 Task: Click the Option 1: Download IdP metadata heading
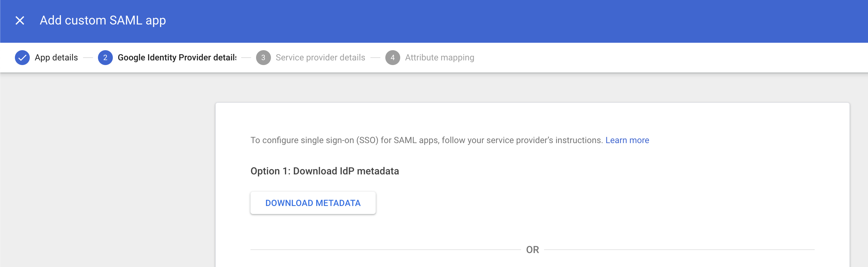325,171
